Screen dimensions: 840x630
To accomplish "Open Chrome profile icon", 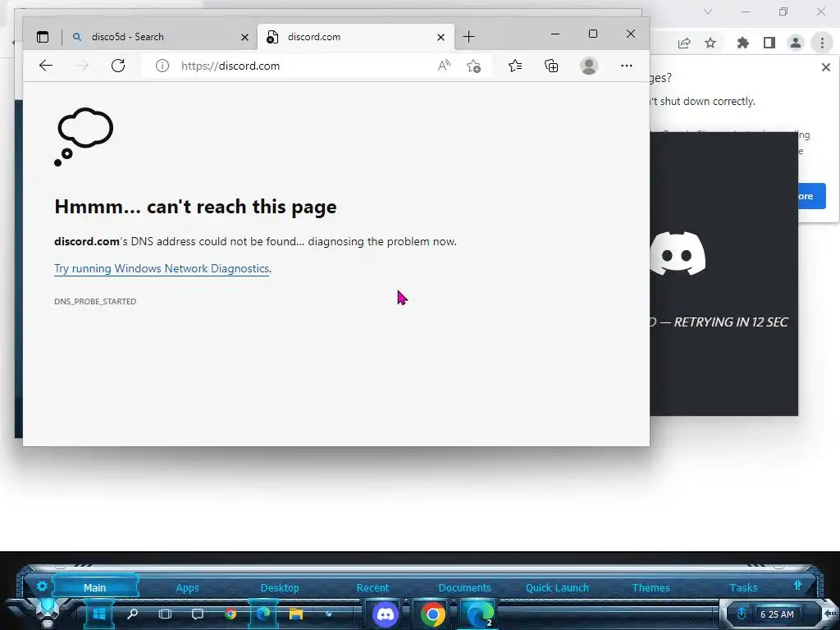I will 796,43.
